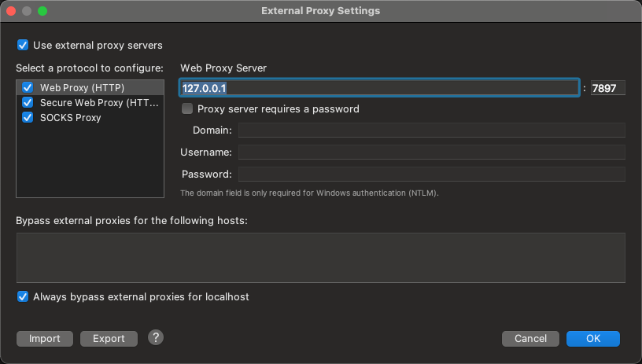Click the green zoom window button
642x364 pixels.
[42, 11]
